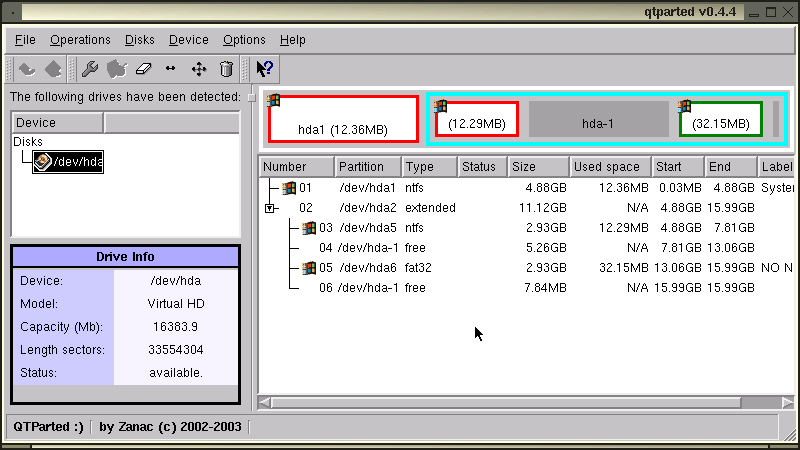
Task: Open the Device menu
Action: pos(189,40)
